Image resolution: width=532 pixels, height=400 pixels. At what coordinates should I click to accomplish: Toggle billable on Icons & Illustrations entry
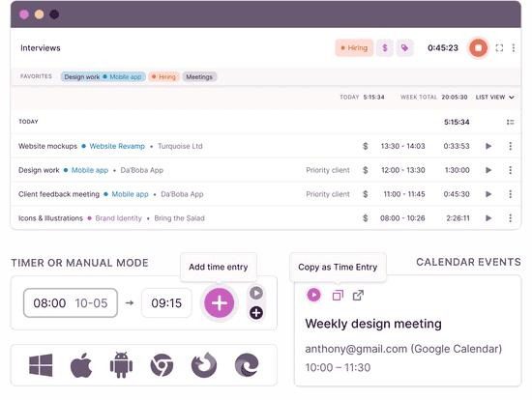365,218
